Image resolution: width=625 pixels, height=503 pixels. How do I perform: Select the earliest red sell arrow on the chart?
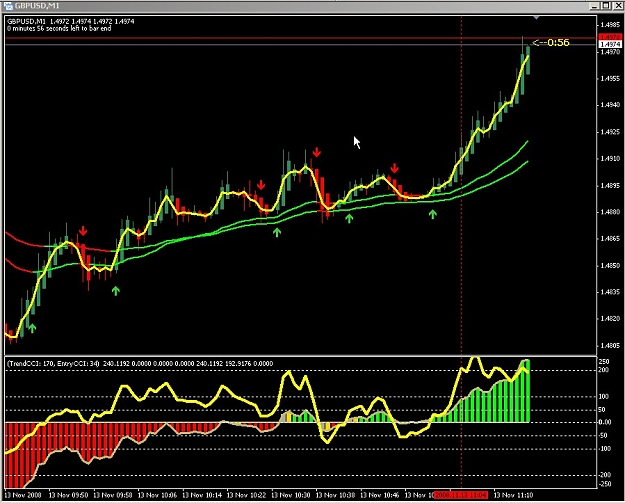coord(83,231)
